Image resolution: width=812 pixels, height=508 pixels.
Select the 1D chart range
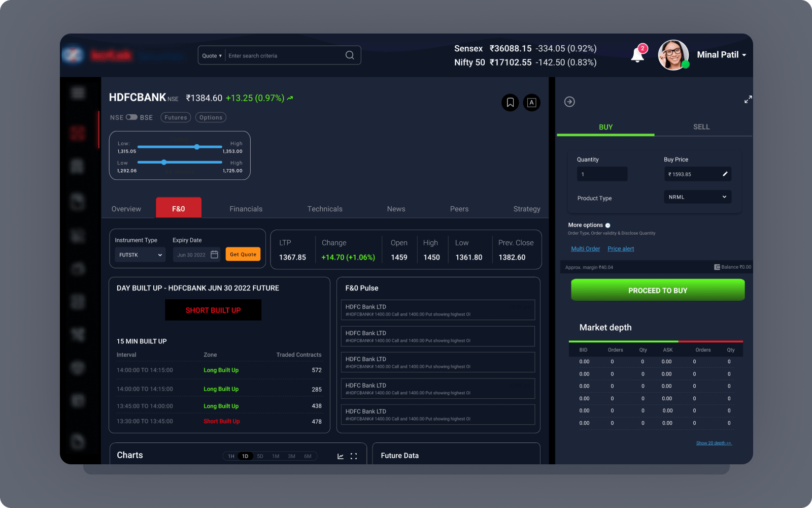(x=245, y=456)
